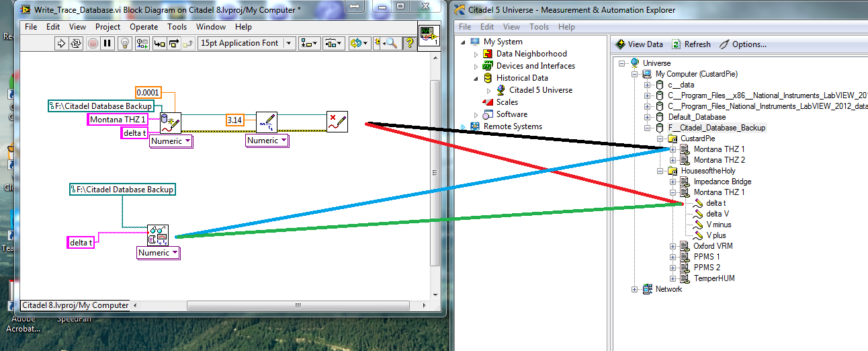Select the lower delta t string constant
Screen dimensions: 868x351
click(81, 242)
